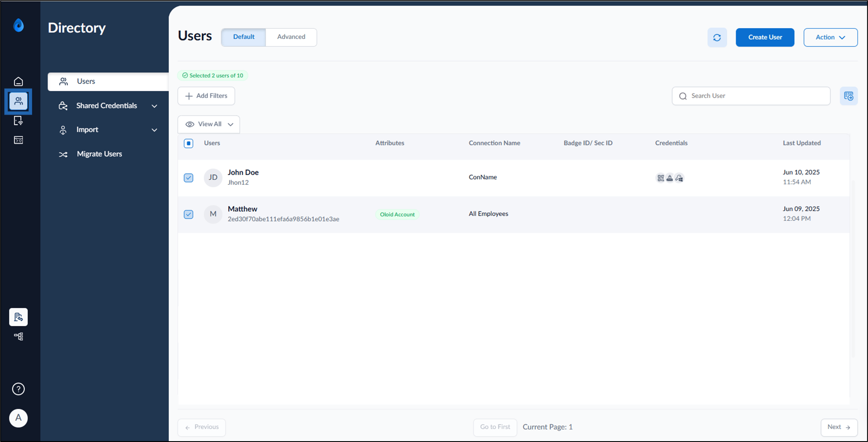Click the JD avatar for John Doe
Viewport: 868px width, 442px height.
(213, 177)
